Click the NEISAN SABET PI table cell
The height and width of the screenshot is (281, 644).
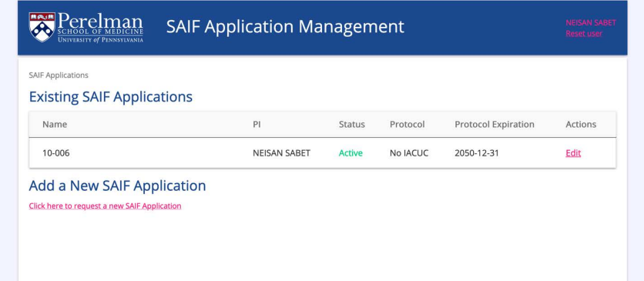(x=281, y=153)
